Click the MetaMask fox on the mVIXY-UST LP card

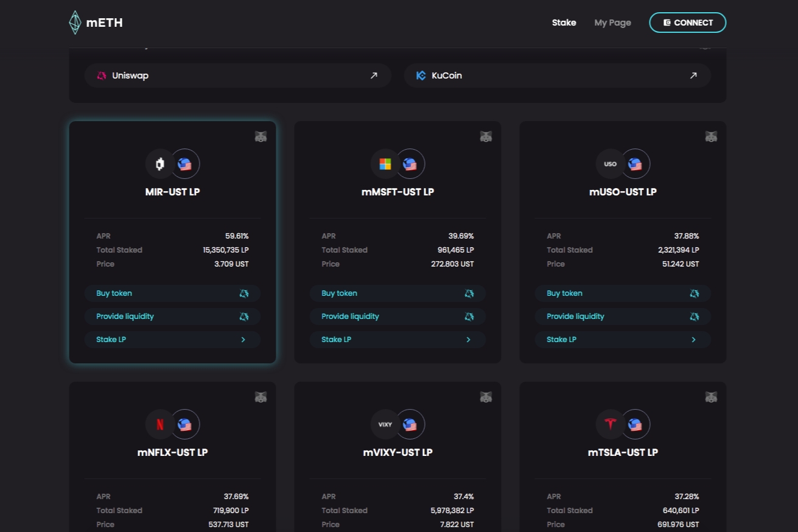pos(486,397)
